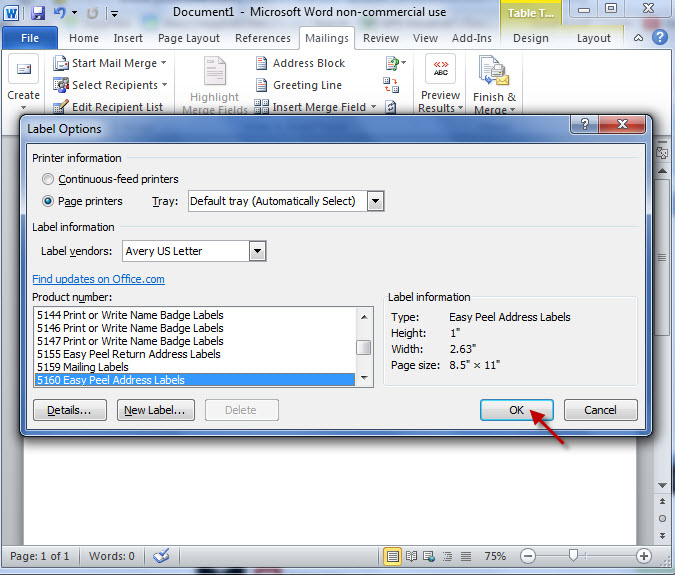675x575 pixels.
Task: Click the Details... button
Action: click(x=69, y=410)
